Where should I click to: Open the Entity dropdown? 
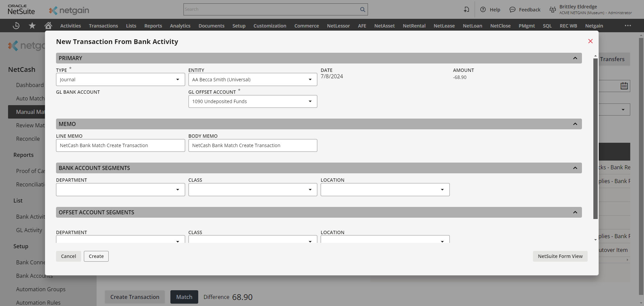252,80
